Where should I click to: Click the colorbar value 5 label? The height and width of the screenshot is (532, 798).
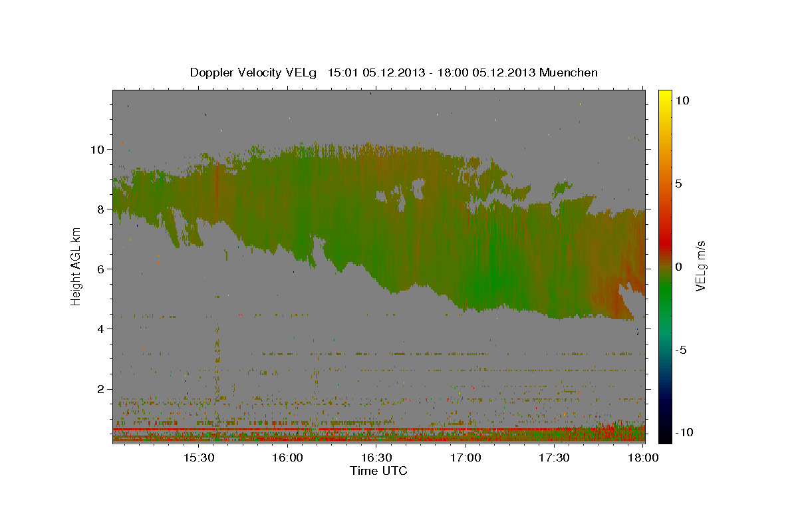coord(679,184)
